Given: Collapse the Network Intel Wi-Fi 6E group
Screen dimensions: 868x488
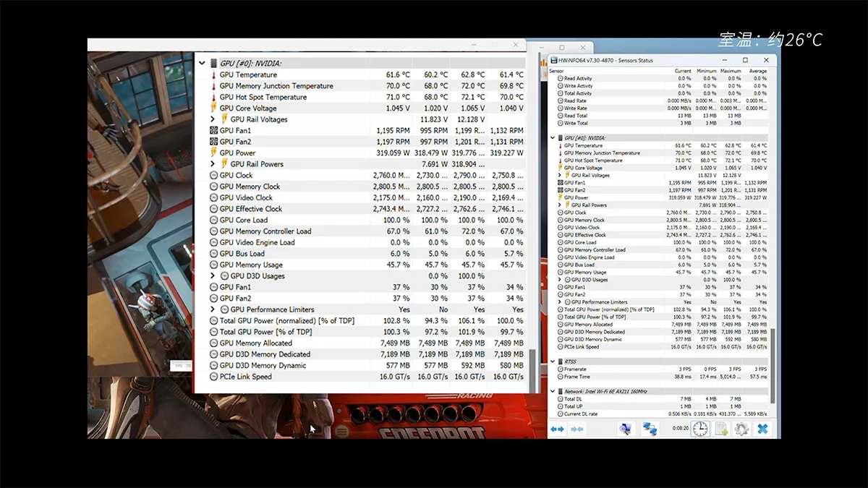Looking at the screenshot, I should pos(552,391).
